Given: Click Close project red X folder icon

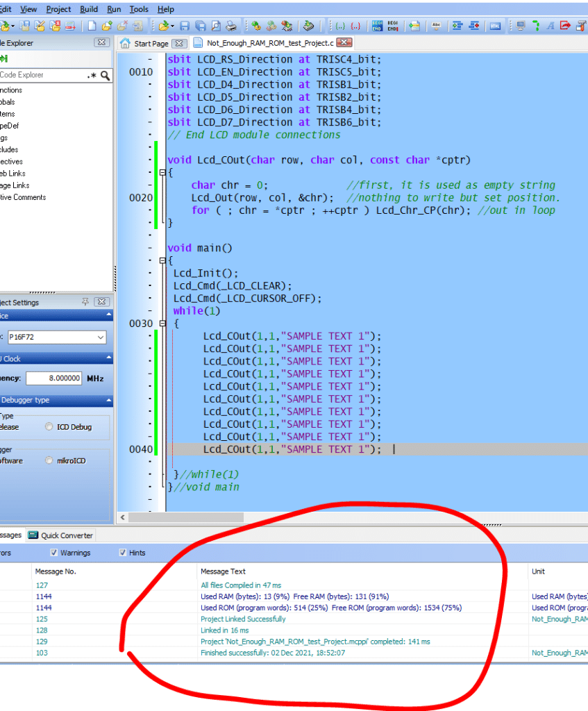Looking at the screenshot, I should pos(56,26).
